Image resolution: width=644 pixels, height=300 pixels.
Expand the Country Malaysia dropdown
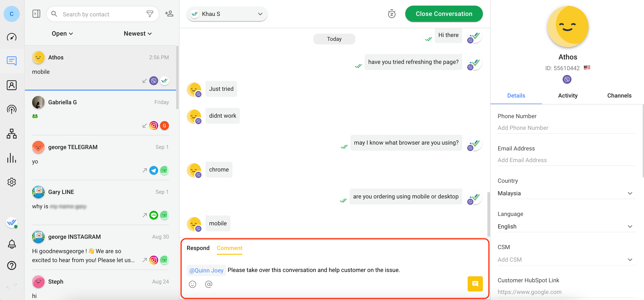(566, 193)
